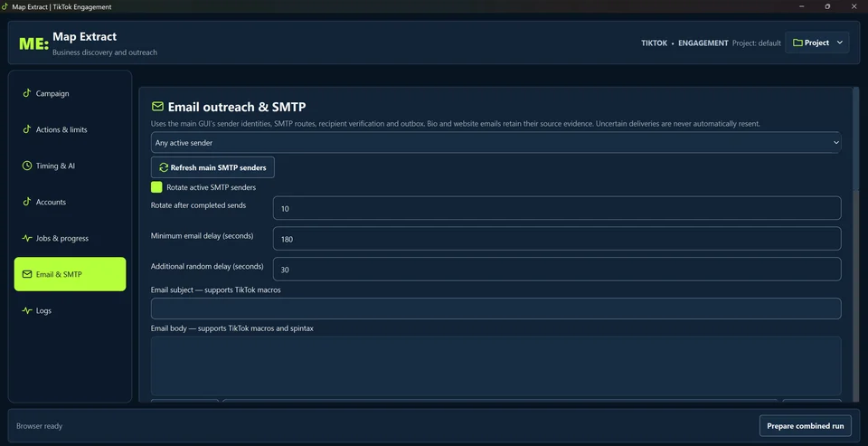
Task: Click the Project: default text
Action: (756, 43)
